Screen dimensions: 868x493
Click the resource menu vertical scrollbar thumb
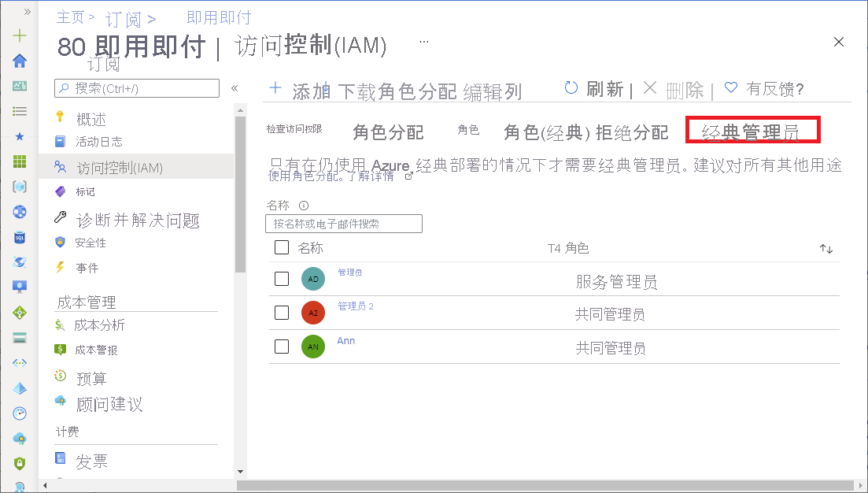[x=240, y=193]
